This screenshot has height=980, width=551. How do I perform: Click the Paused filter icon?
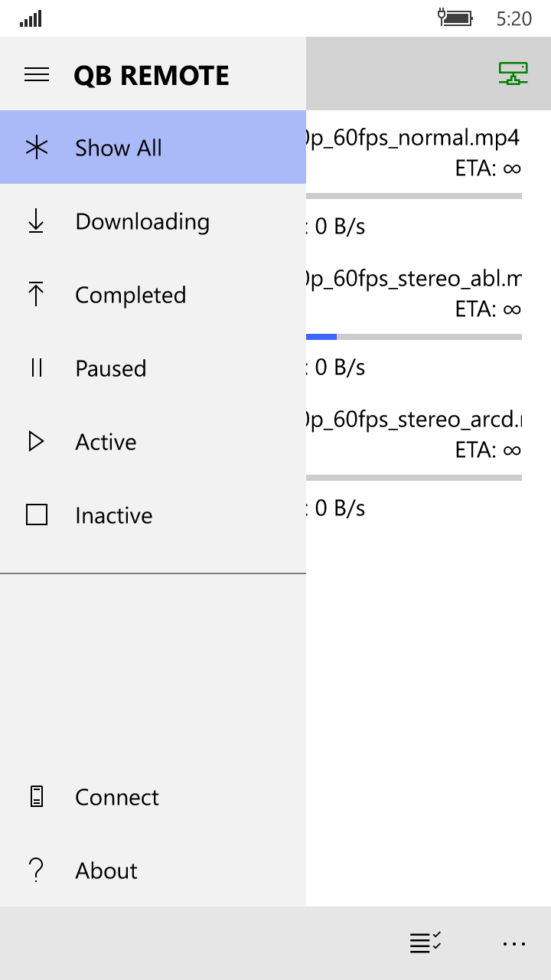click(x=36, y=367)
